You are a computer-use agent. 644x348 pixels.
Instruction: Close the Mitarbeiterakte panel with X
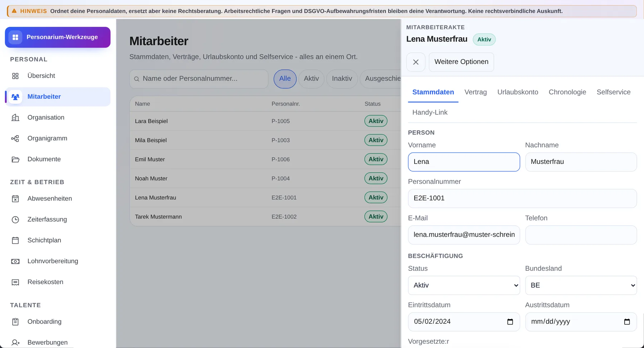point(416,62)
